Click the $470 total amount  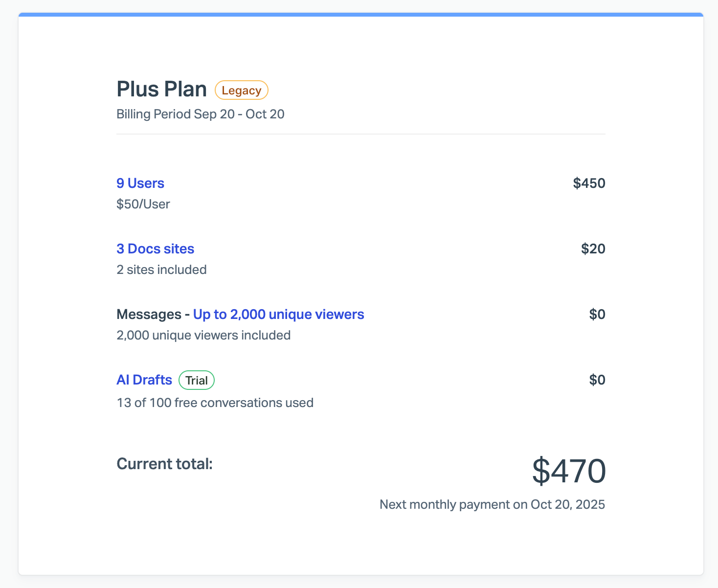(x=569, y=471)
